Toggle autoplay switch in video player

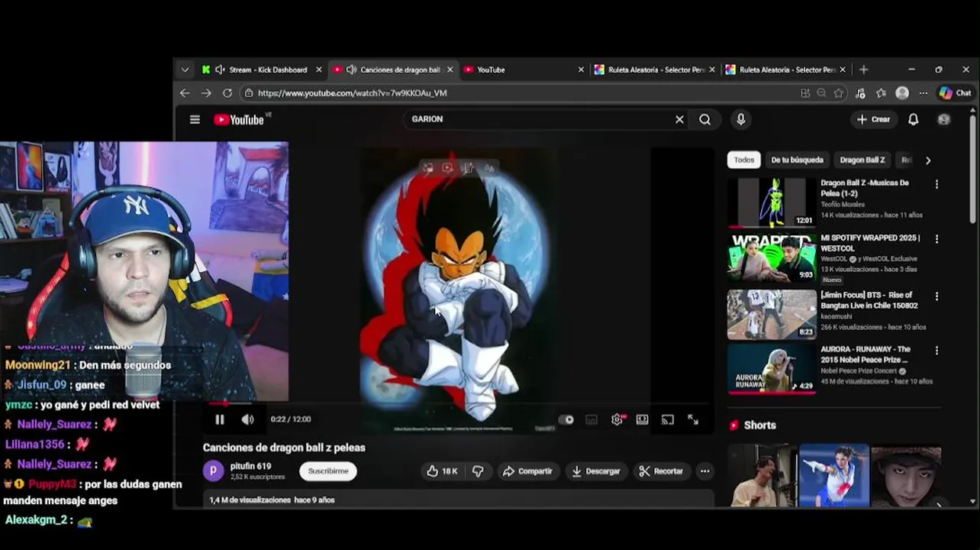(566, 419)
